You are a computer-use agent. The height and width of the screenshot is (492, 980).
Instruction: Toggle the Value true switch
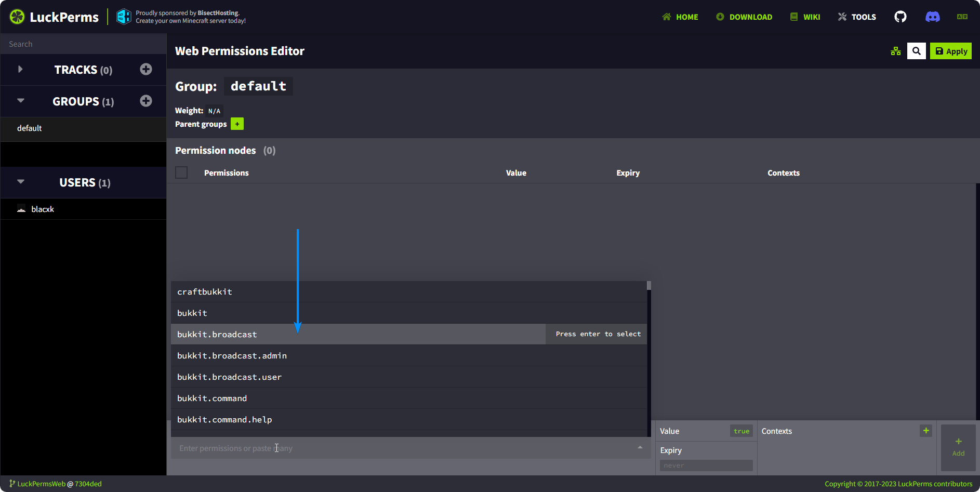pos(741,431)
